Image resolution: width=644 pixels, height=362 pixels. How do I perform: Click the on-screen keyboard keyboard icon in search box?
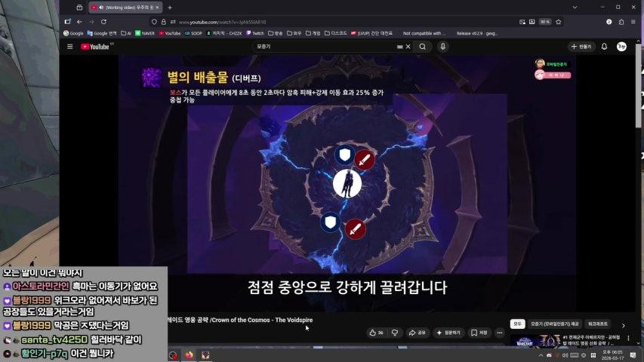pos(399,47)
